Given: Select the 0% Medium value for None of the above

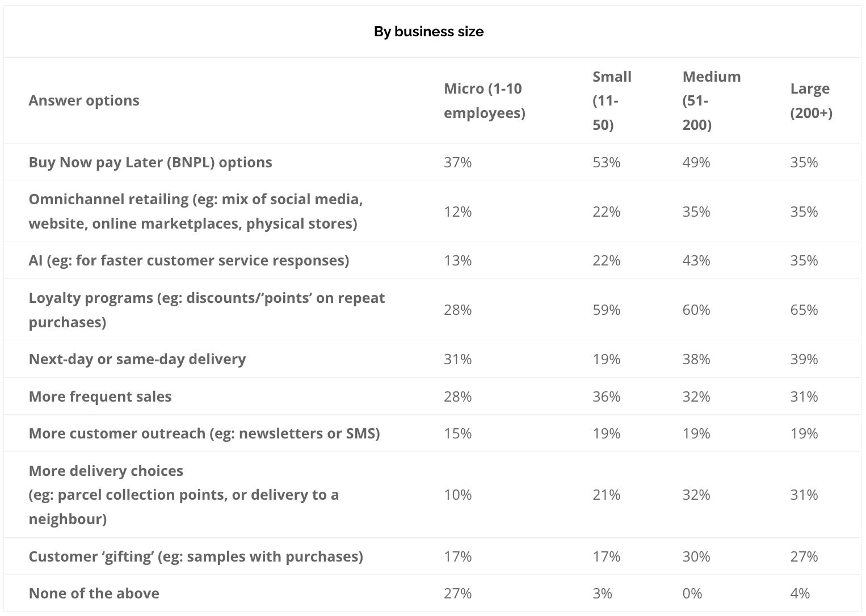Looking at the screenshot, I should pos(692,593).
